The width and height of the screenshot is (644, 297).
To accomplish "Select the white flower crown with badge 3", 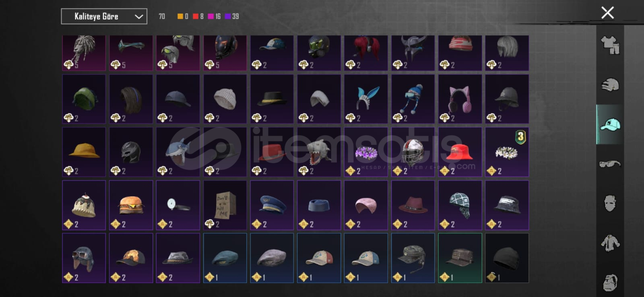I will click(507, 152).
